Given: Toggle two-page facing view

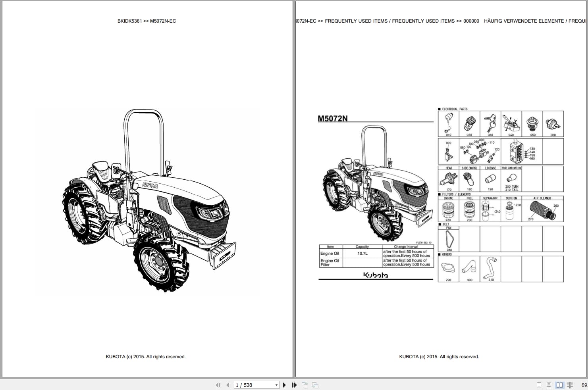Looking at the screenshot, I should (560, 385).
